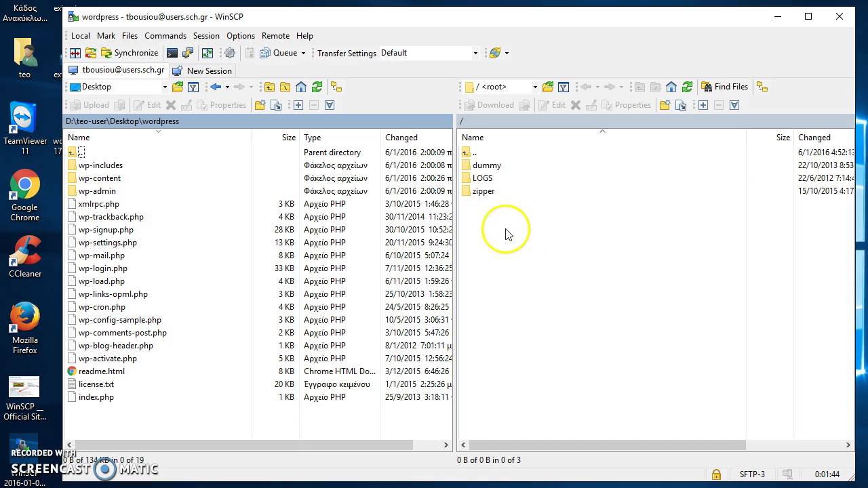Screen dimensions: 868x488
Task: Open the Files menu
Action: 130,35
